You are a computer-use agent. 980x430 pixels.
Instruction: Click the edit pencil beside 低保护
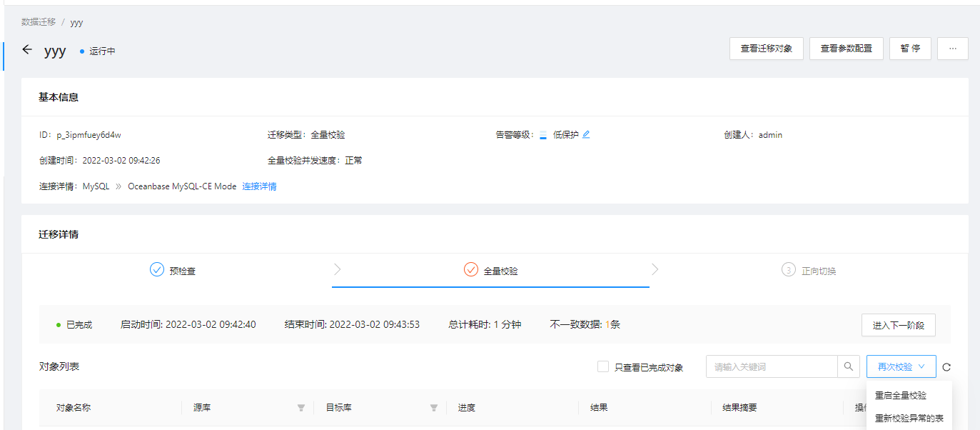tap(586, 134)
